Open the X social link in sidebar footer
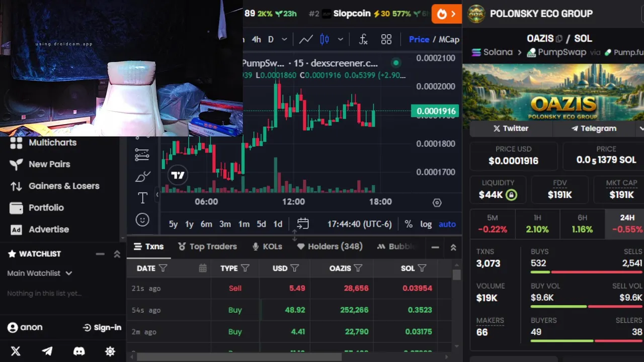The height and width of the screenshot is (362, 644). coord(16,351)
